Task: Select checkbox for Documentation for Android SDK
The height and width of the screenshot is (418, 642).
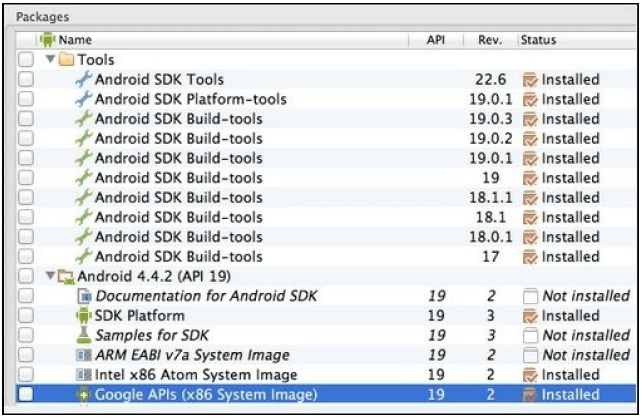Action: coord(26,296)
